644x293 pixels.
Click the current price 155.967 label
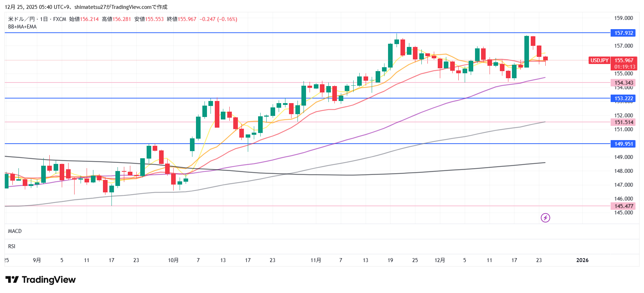click(624, 60)
